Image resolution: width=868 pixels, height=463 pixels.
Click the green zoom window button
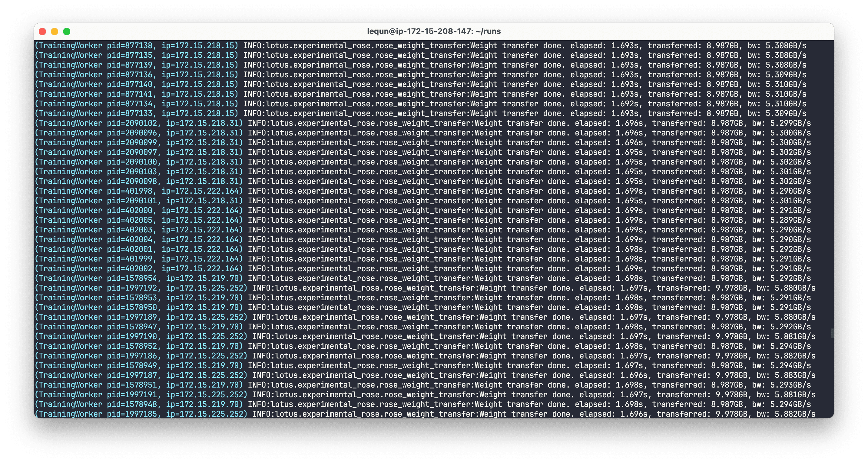67,31
